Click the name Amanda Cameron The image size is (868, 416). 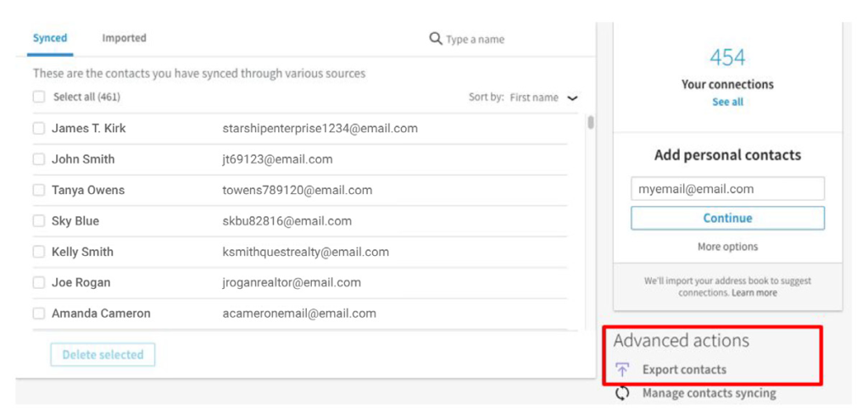point(101,313)
